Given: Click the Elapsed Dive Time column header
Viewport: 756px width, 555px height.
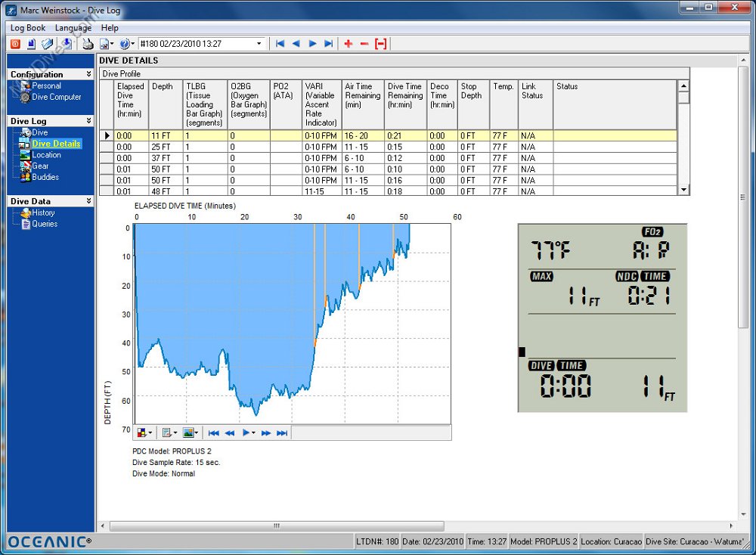Looking at the screenshot, I should (x=131, y=104).
